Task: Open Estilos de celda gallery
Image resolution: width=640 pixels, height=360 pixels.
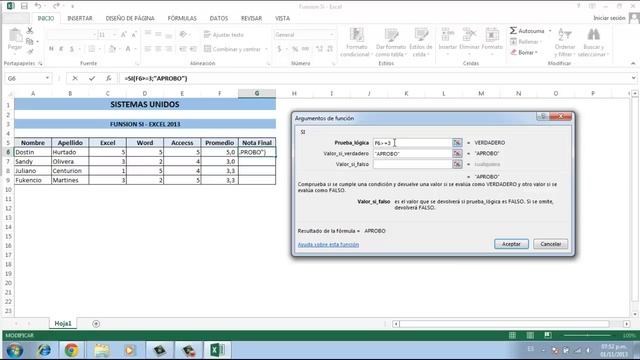Action: click(420, 42)
